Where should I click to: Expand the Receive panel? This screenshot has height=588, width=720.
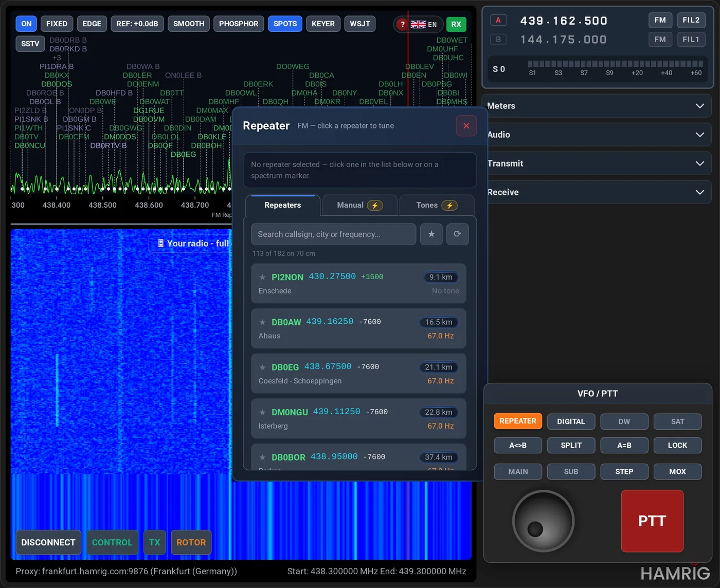[597, 192]
